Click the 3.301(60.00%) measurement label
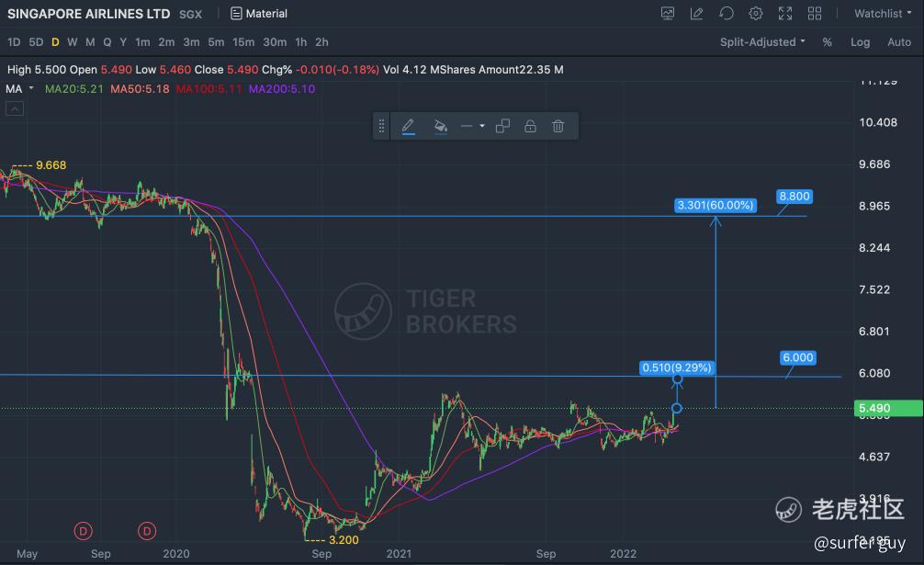924x565 pixels. (x=716, y=205)
